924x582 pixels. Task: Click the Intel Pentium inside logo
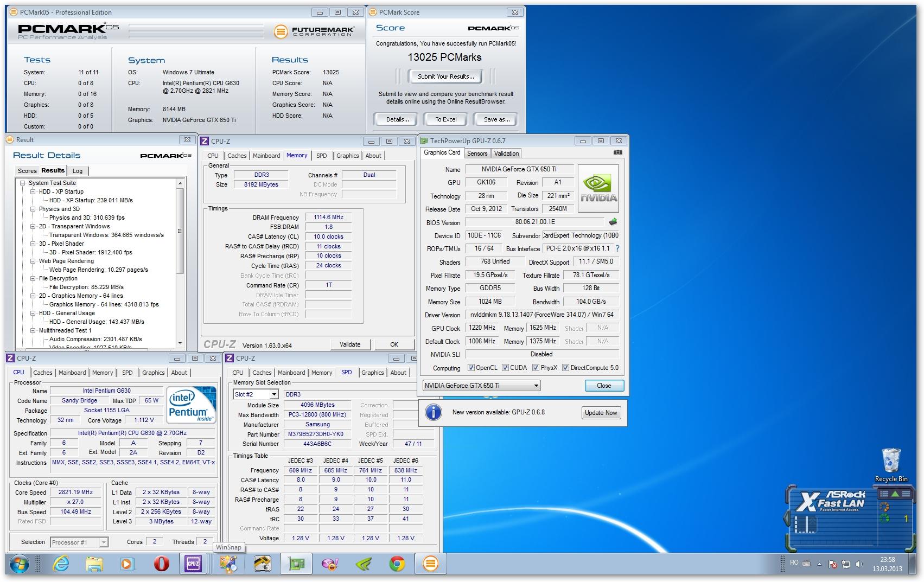pyautogui.click(x=191, y=405)
